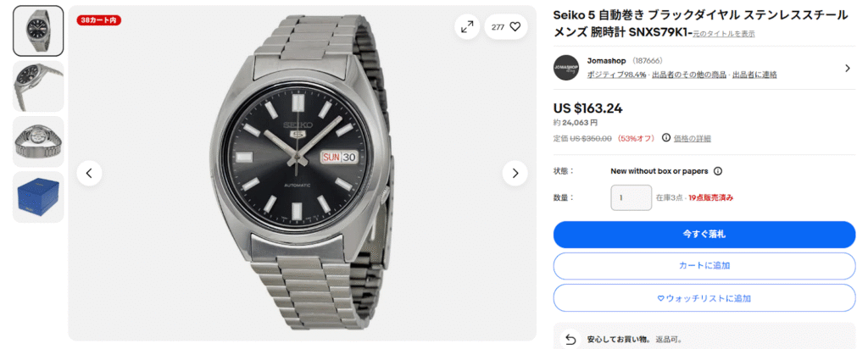Show the original title link
This screenshot has height=349, width=868.
pyautogui.click(x=723, y=34)
